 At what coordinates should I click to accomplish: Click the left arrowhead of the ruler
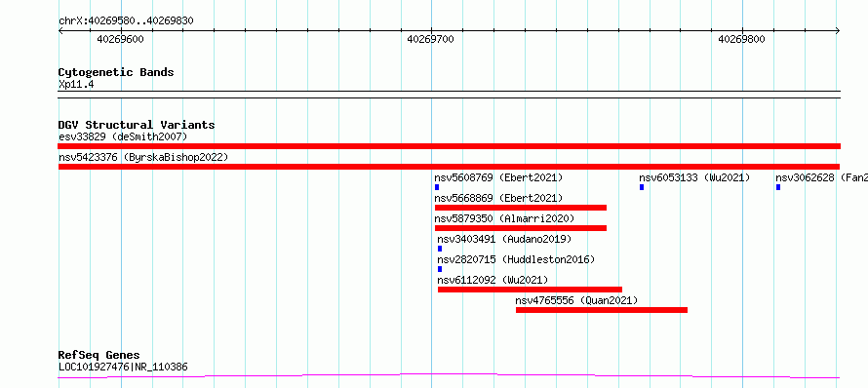[60, 31]
